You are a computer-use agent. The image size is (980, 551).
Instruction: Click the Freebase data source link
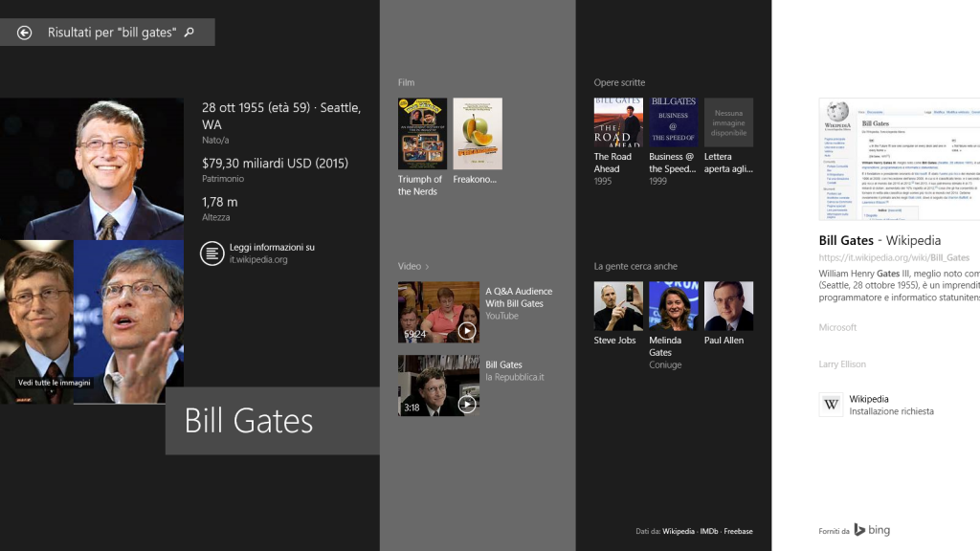(738, 531)
